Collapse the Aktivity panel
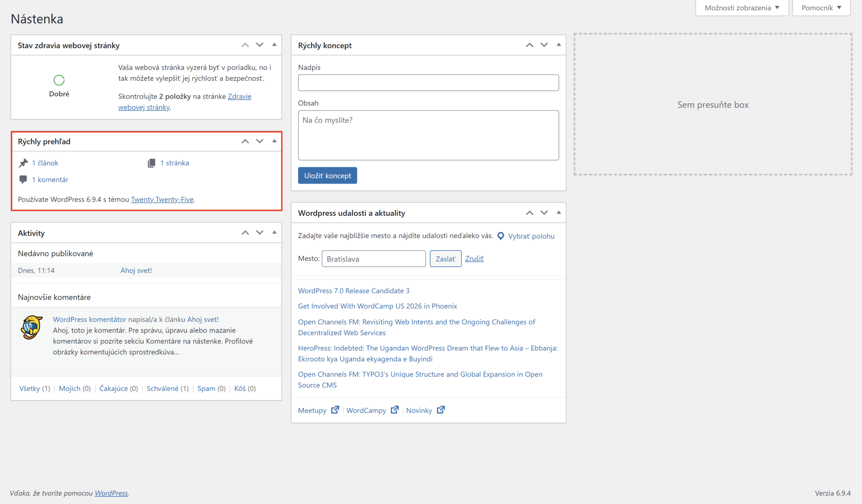Viewport: 862px width, 504px height. click(274, 232)
